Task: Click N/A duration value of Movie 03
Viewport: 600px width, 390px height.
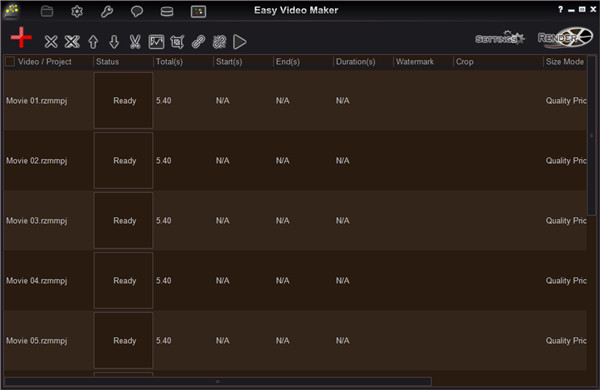Action: tap(342, 221)
